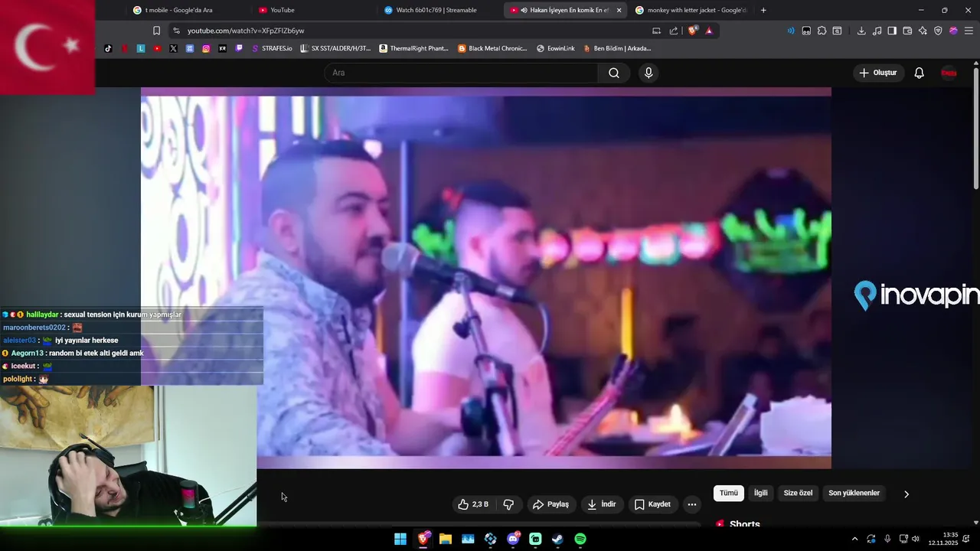Click the share page icon in address bar

coord(674,31)
